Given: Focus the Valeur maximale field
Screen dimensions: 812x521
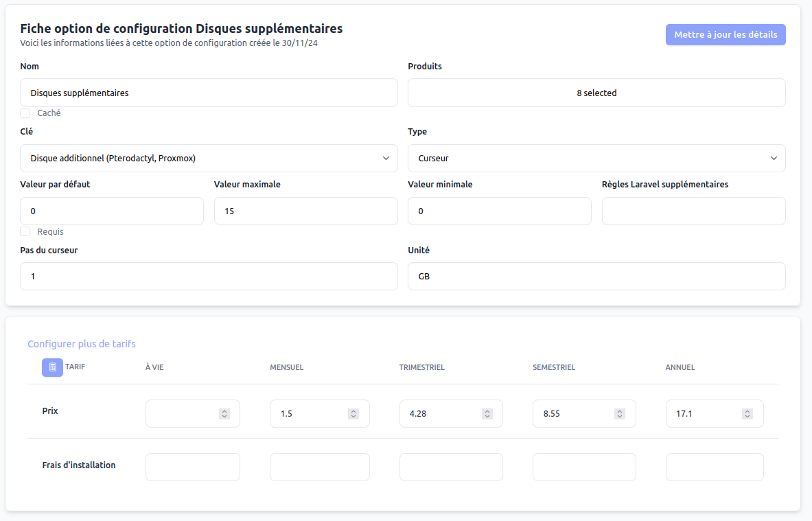Looking at the screenshot, I should click(x=305, y=211).
